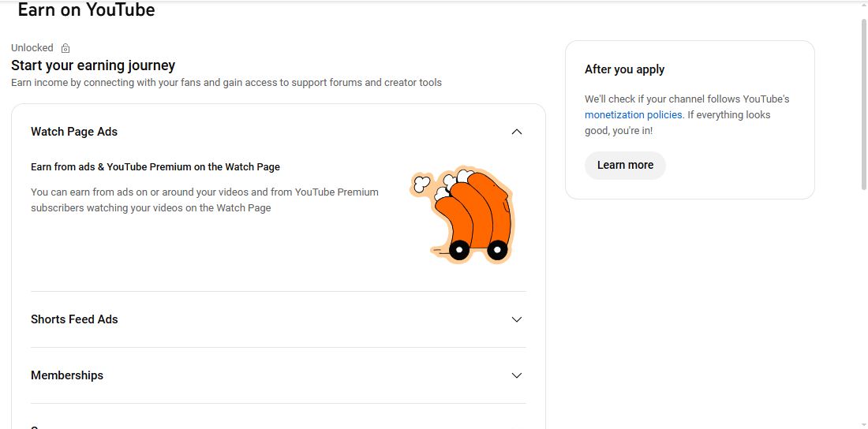Select the Shorts Feed Ads label
Image resolution: width=868 pixels, height=429 pixels.
pyautogui.click(x=74, y=319)
